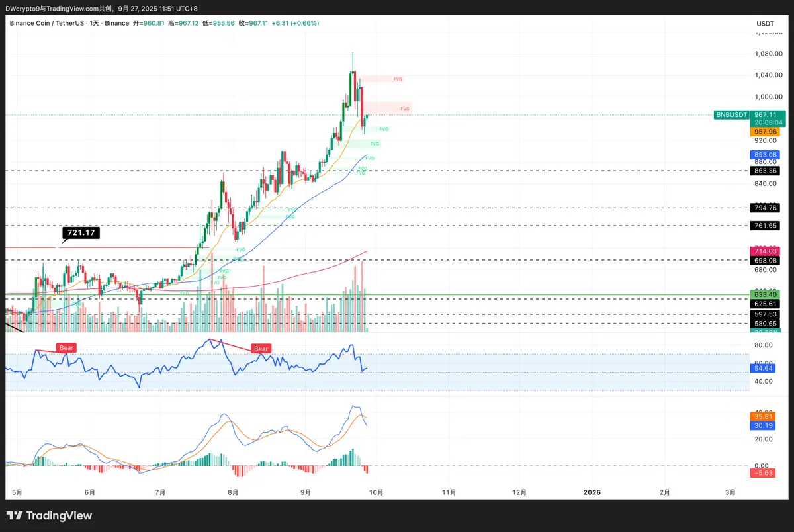Click the price axis tick 1,080.00
The height and width of the screenshot is (532, 794).
click(768, 54)
